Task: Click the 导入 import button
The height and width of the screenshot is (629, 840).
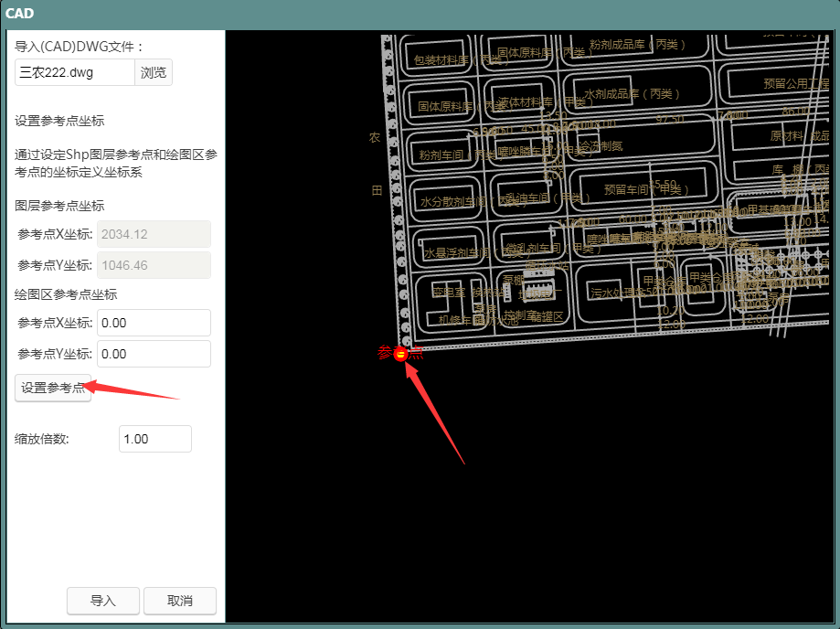Action: pos(103,601)
